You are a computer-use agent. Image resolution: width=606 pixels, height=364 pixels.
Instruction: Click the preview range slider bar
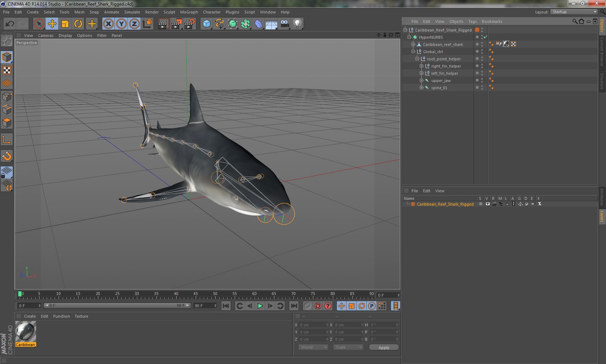coord(117,305)
